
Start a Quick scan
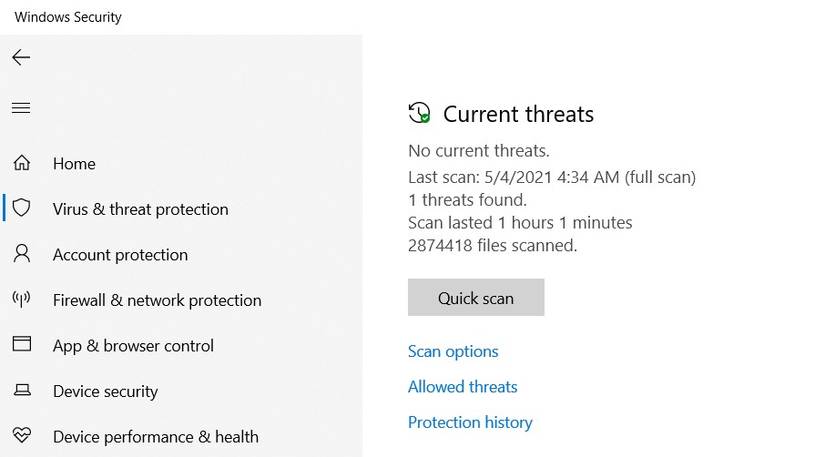coord(476,298)
